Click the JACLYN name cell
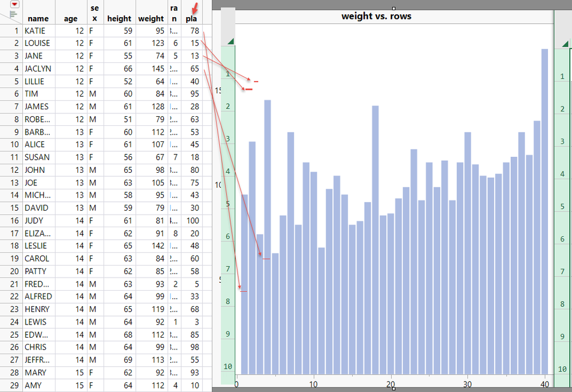 (x=38, y=69)
